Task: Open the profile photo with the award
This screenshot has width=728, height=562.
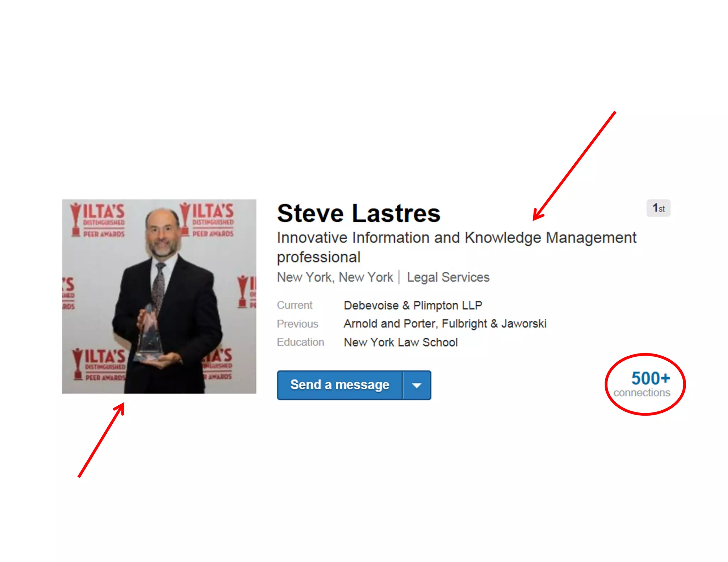Action: (x=159, y=296)
